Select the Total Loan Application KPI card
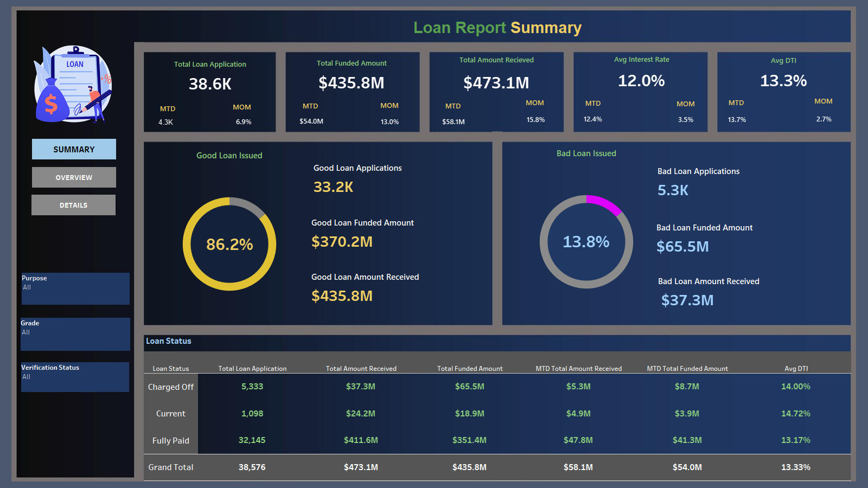This screenshot has height=488, width=868. click(210, 92)
